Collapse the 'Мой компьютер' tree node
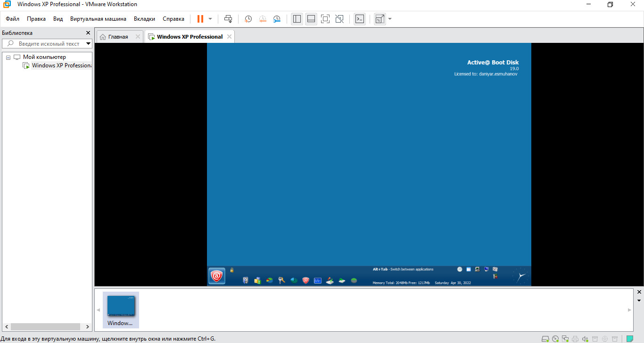The image size is (644, 343). 8,57
